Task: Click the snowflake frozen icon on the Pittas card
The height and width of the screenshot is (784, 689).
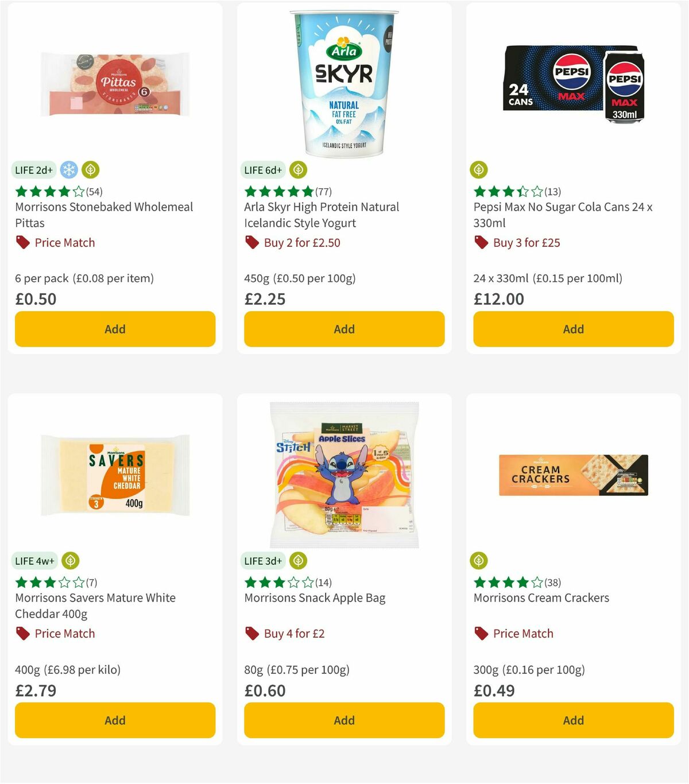Action: (x=68, y=170)
